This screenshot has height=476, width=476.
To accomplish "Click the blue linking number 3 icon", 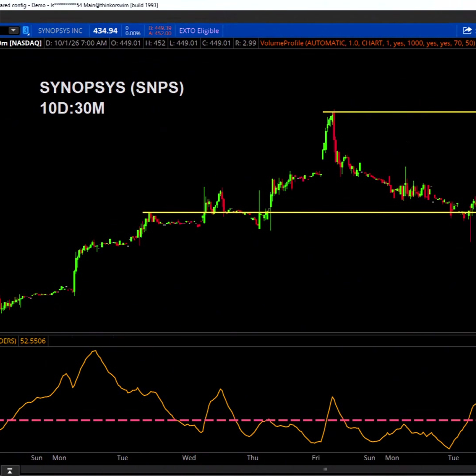I will pyautogui.click(x=26, y=31).
